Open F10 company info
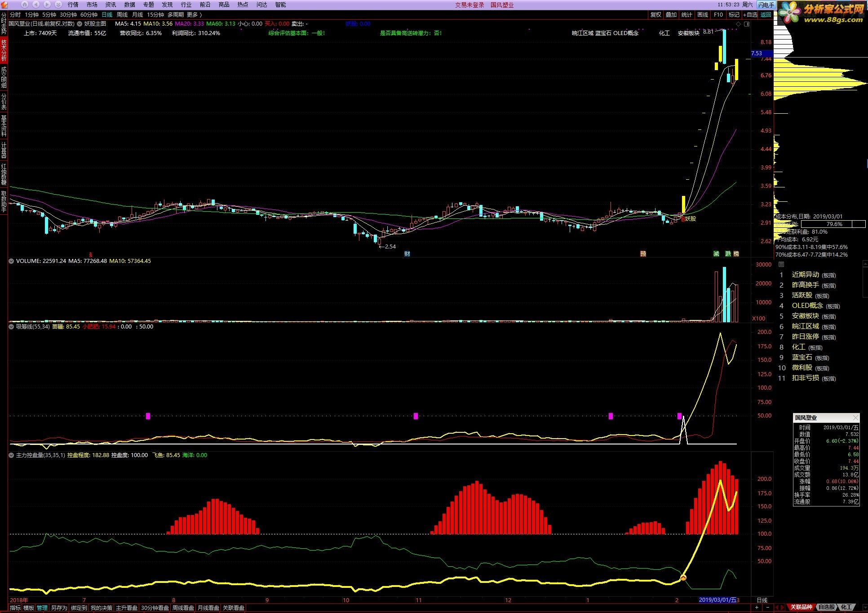Screen dimensions: 868x613 pyautogui.click(x=718, y=15)
